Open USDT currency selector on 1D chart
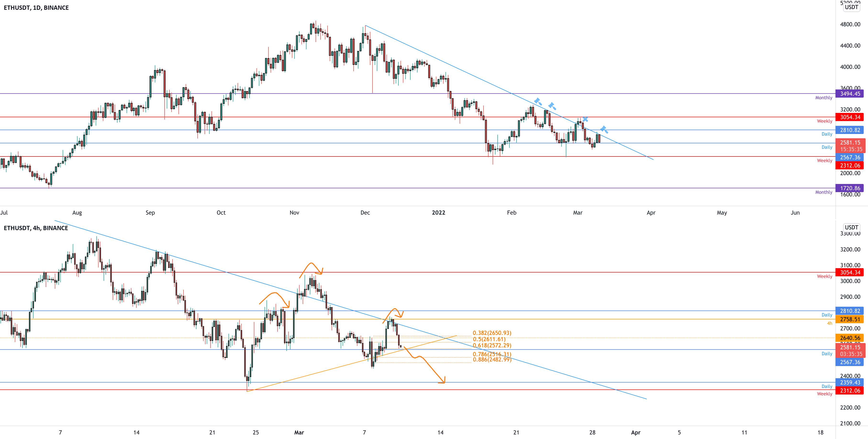The height and width of the screenshot is (439, 868). pyautogui.click(x=851, y=7)
